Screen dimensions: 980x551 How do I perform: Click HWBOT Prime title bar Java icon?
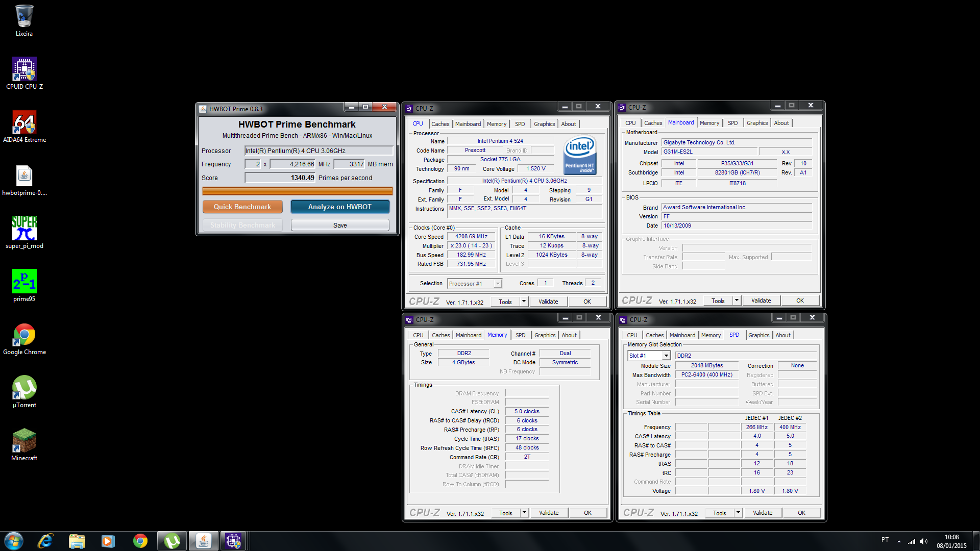click(203, 109)
